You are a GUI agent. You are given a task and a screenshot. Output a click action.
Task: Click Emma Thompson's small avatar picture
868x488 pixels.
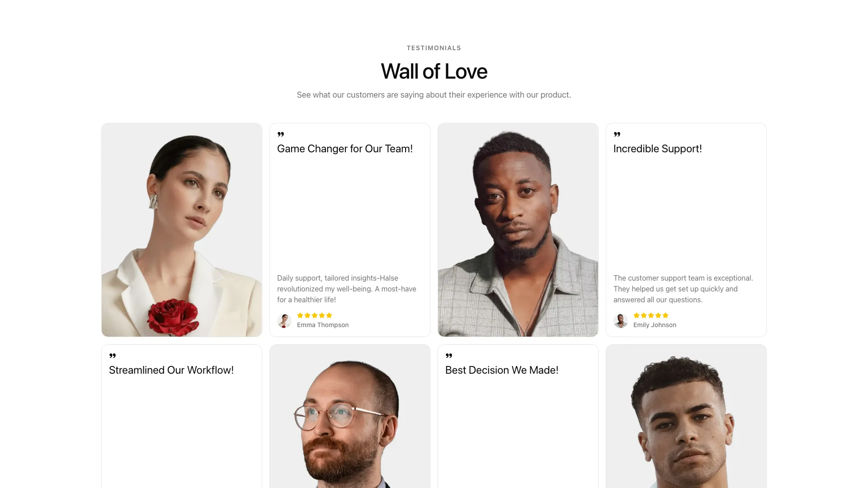284,320
